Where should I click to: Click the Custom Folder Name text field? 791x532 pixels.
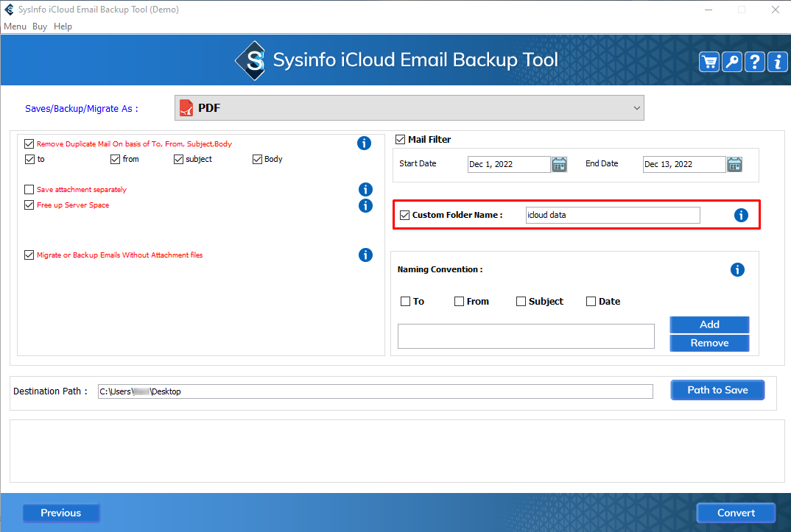click(612, 215)
